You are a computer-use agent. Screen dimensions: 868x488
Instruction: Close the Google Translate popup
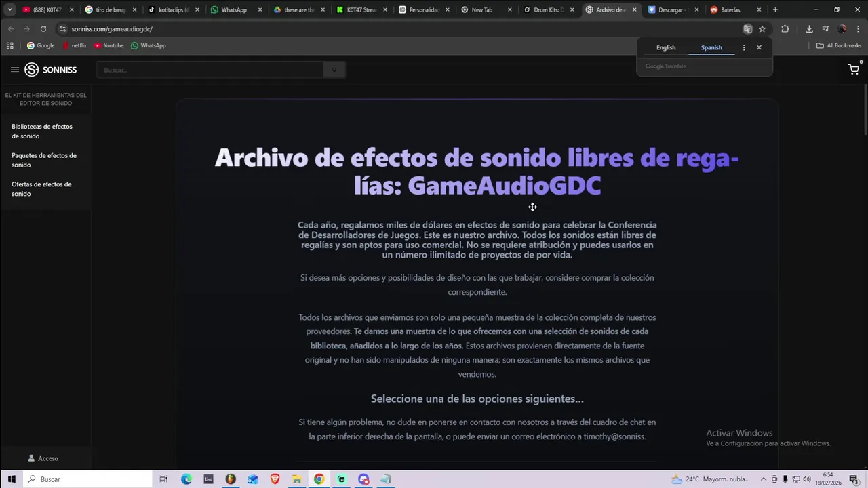click(759, 47)
